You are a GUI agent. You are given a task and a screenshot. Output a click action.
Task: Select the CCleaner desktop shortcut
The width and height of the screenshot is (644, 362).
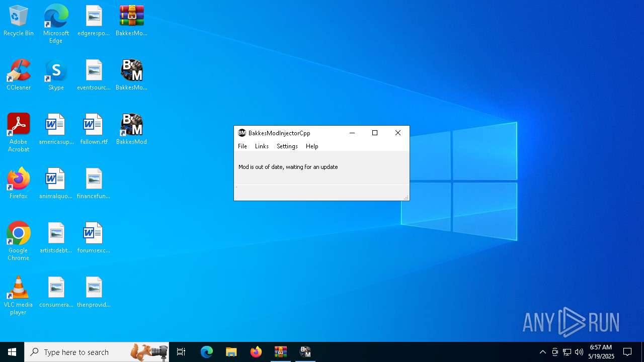(x=19, y=75)
